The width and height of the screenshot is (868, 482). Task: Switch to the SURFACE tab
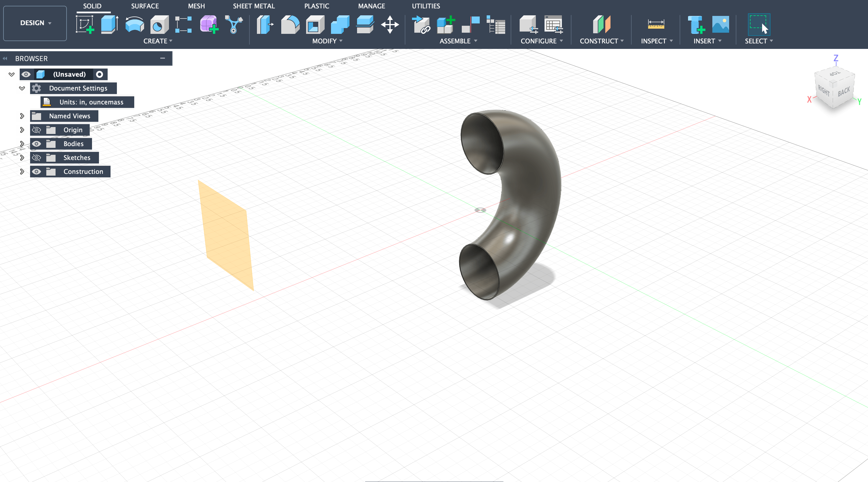[145, 6]
